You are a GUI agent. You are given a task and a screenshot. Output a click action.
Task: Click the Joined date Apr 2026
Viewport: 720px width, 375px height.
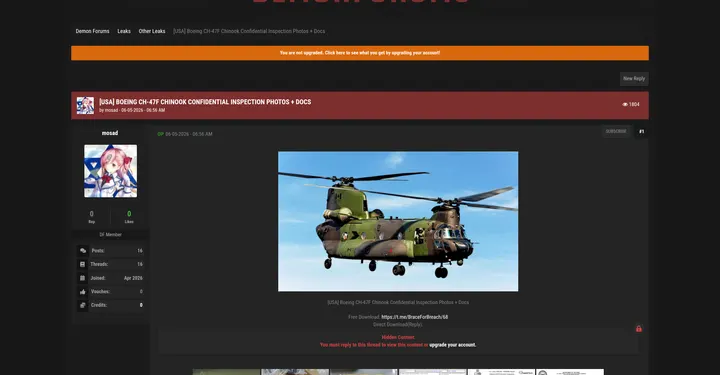(133, 278)
